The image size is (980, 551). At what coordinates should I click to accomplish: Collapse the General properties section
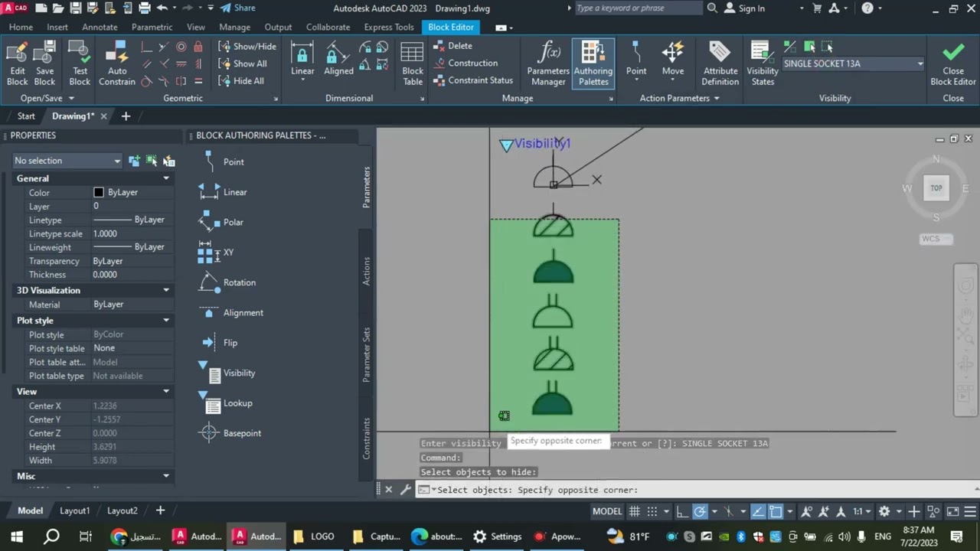166,178
